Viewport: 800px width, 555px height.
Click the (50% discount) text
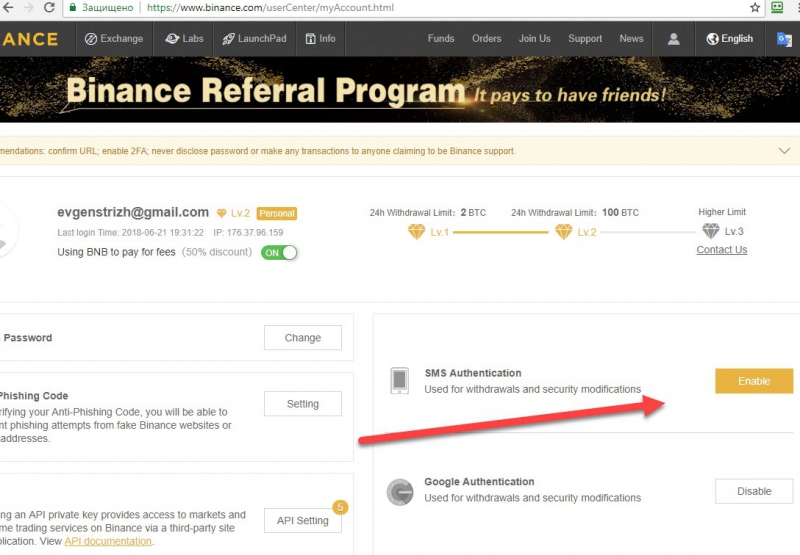pyautogui.click(x=217, y=252)
